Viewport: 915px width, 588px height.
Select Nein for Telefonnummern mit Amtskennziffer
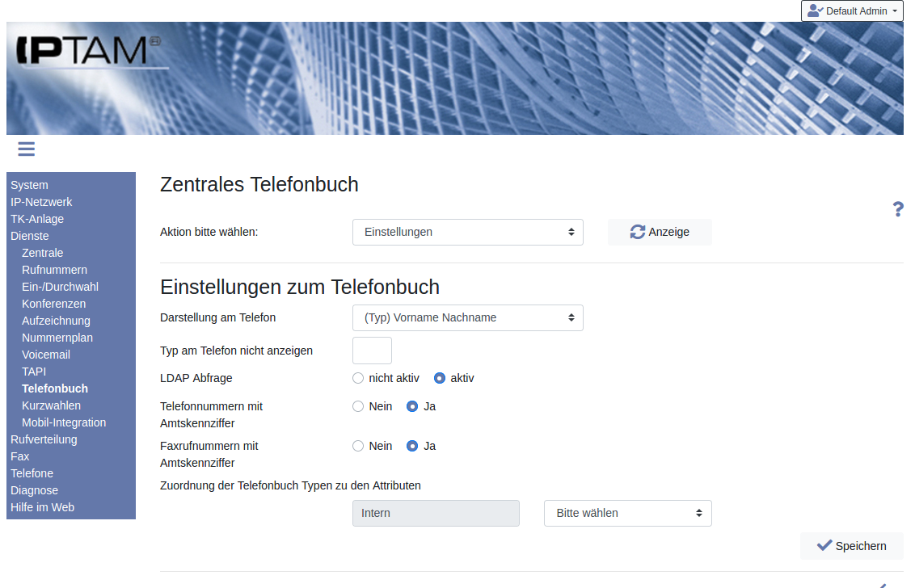click(359, 406)
